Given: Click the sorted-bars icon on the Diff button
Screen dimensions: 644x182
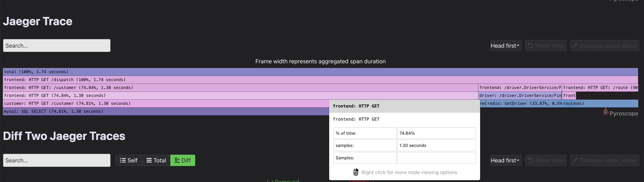Looking at the screenshot, I should point(177,160).
